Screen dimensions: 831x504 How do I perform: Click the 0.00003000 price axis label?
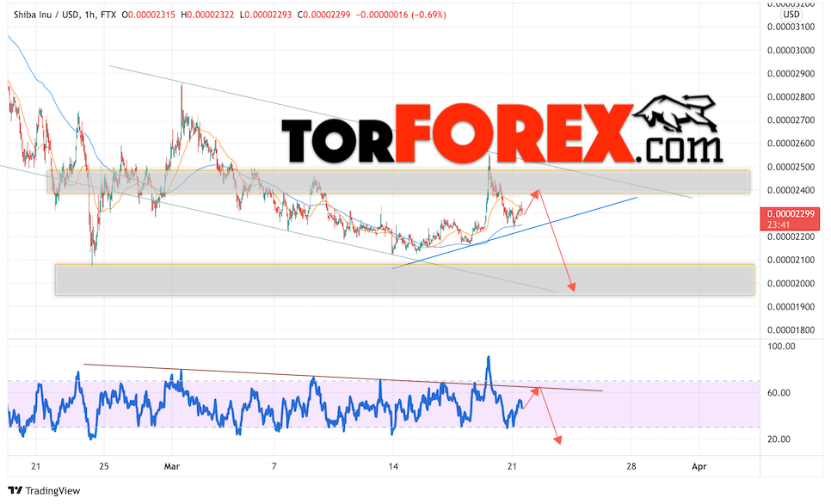point(791,51)
